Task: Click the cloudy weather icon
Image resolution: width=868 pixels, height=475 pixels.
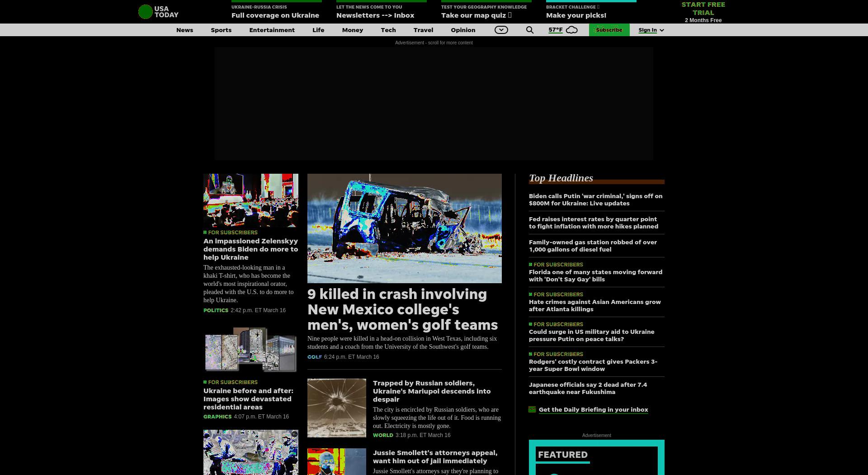Action: (572, 30)
